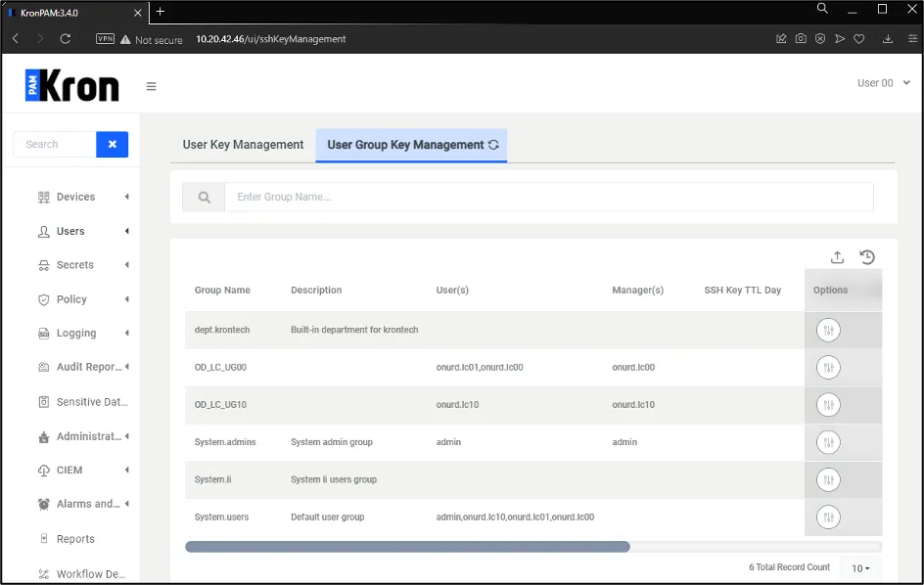
Task: Open options for System.admins group
Action: (x=828, y=442)
